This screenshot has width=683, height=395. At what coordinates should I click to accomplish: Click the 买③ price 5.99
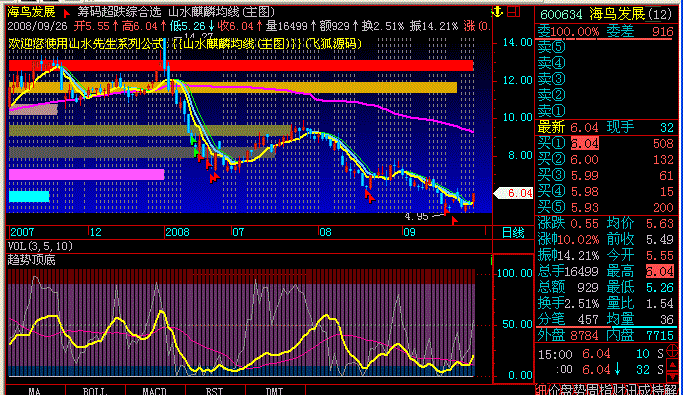[x=585, y=176]
